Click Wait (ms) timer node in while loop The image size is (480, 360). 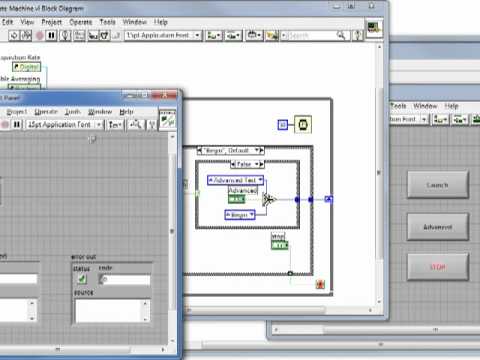303,124
